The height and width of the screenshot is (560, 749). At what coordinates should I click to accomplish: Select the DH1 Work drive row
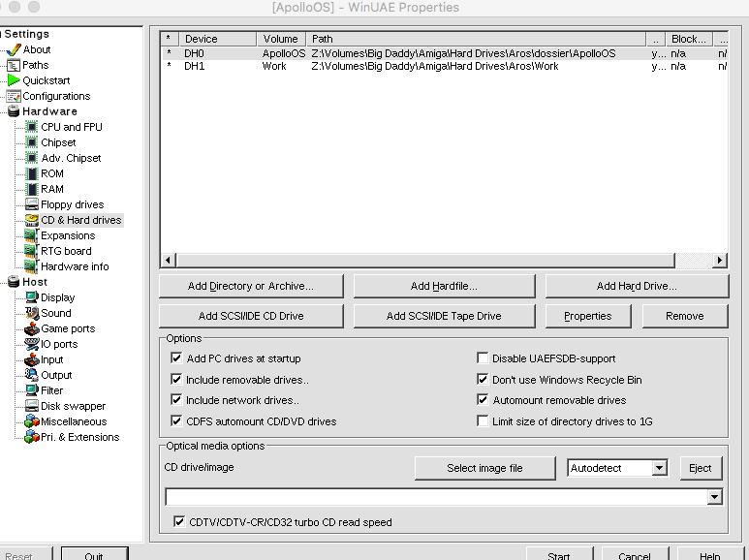point(444,66)
